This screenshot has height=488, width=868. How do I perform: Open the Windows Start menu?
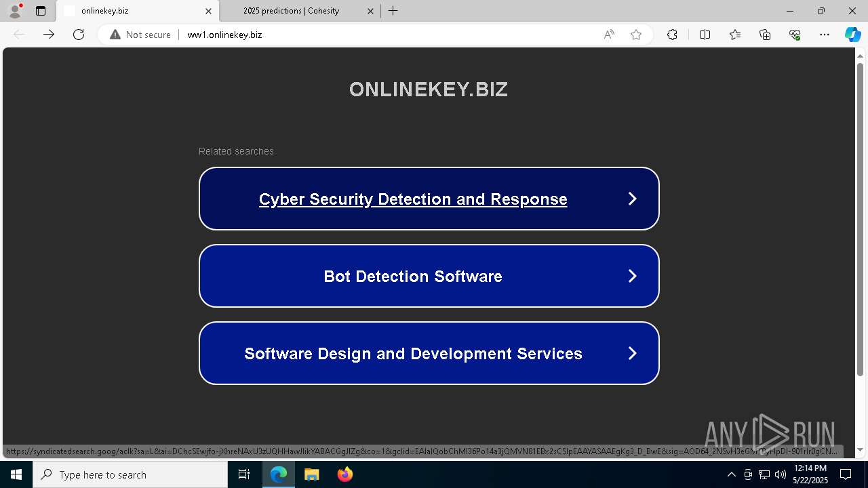[16, 474]
